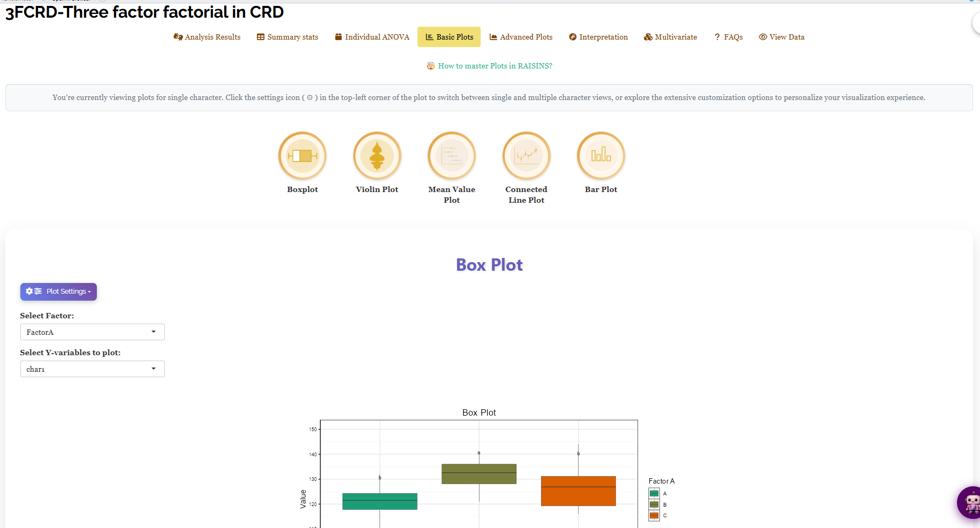The image size is (980, 528).
Task: Open the Individual ANOVA tab
Action: 372,37
